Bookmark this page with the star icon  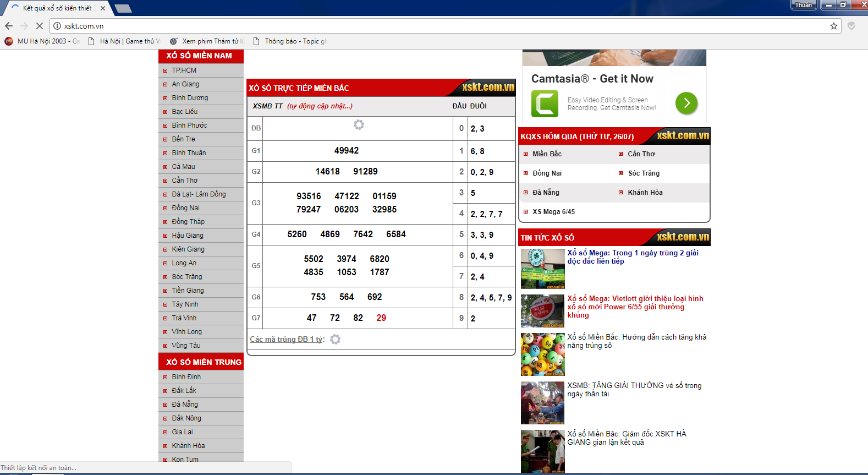coord(833,26)
